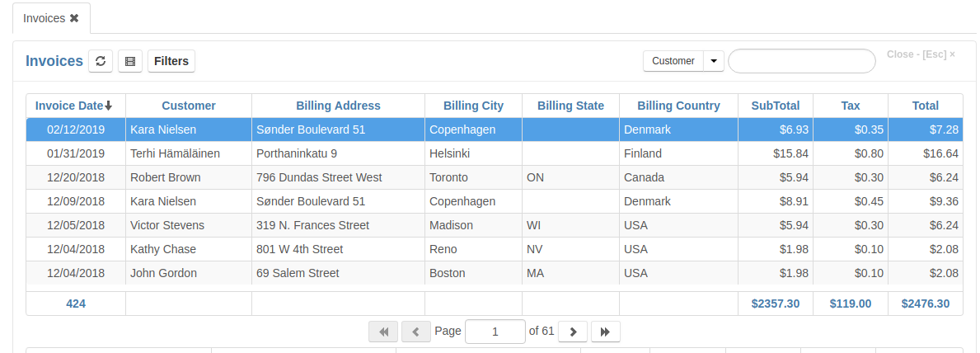
Task: Go to next page of invoices
Action: [x=573, y=332]
